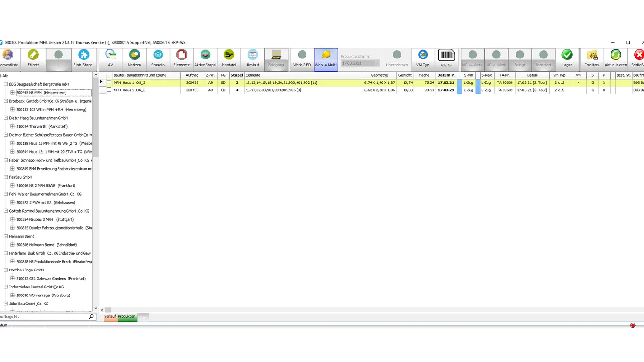Tick the checkbox for Stapel 4 row
Viewport: 644px width, 362px height.
point(109,90)
